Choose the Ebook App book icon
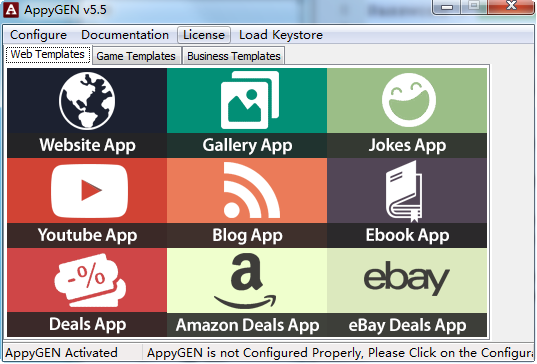This screenshot has width=537, height=364. (x=404, y=191)
